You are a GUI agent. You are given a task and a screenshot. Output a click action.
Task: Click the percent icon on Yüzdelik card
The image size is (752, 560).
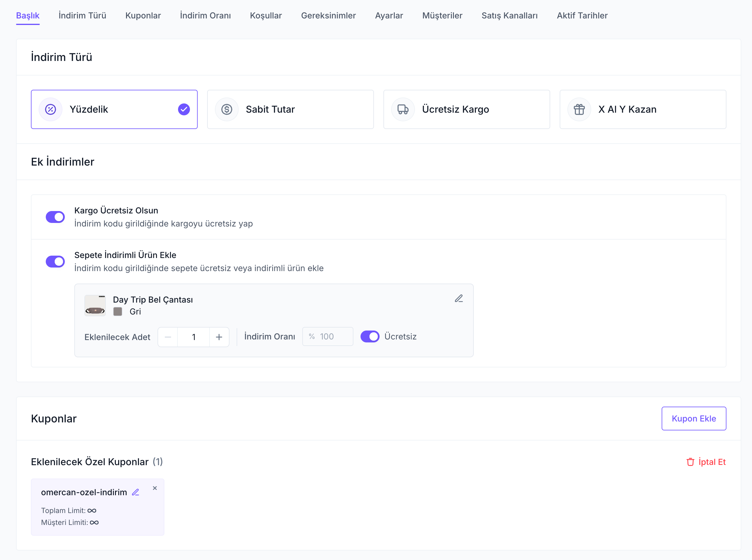(x=51, y=109)
